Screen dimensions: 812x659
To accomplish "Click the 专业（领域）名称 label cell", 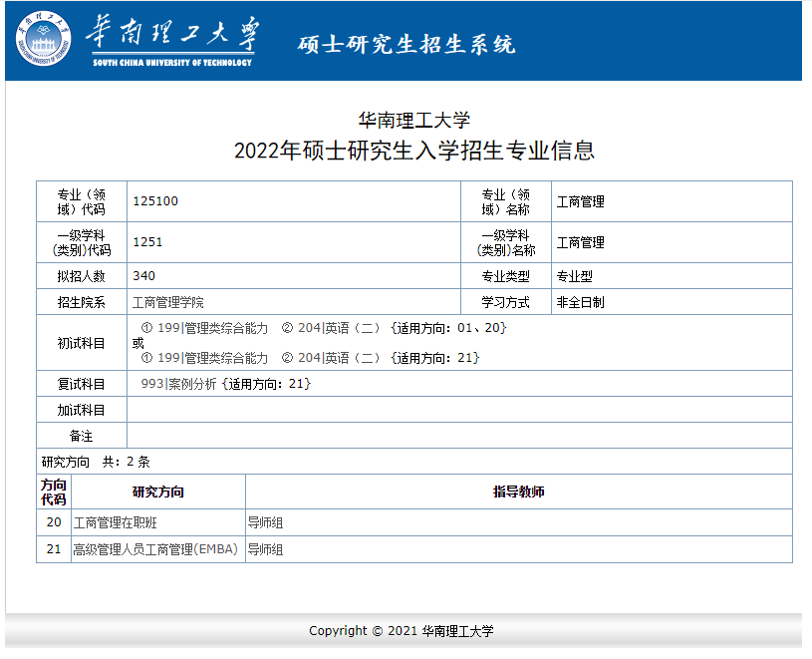I will [506, 201].
